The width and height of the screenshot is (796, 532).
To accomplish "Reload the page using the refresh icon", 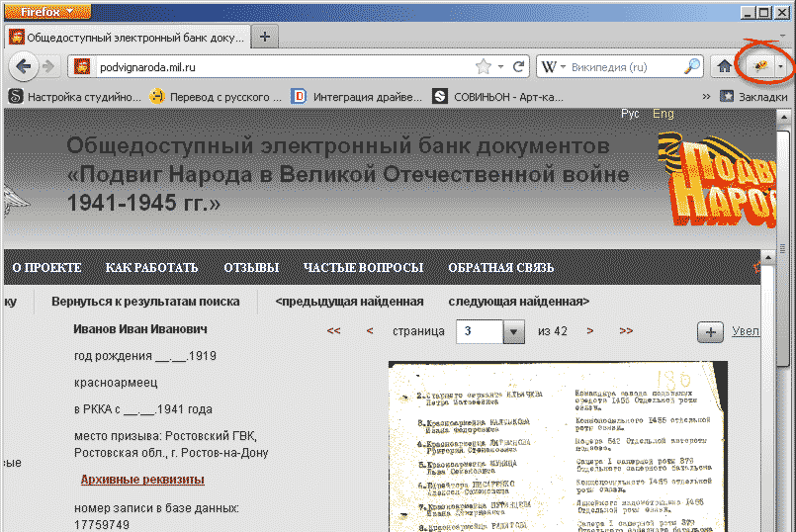I will point(517,67).
